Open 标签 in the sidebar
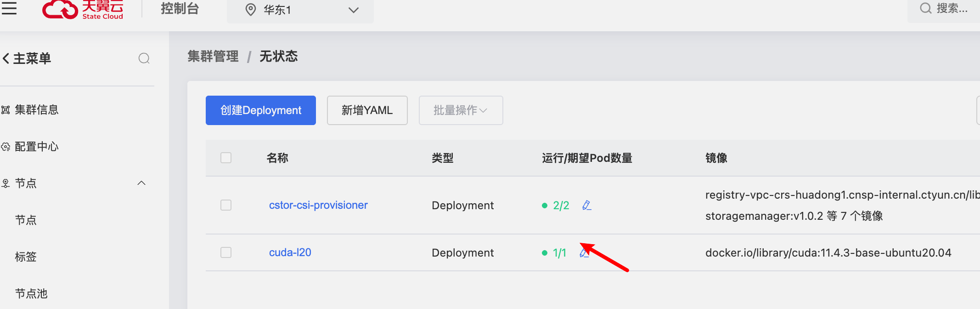The height and width of the screenshot is (309, 980). [26, 257]
